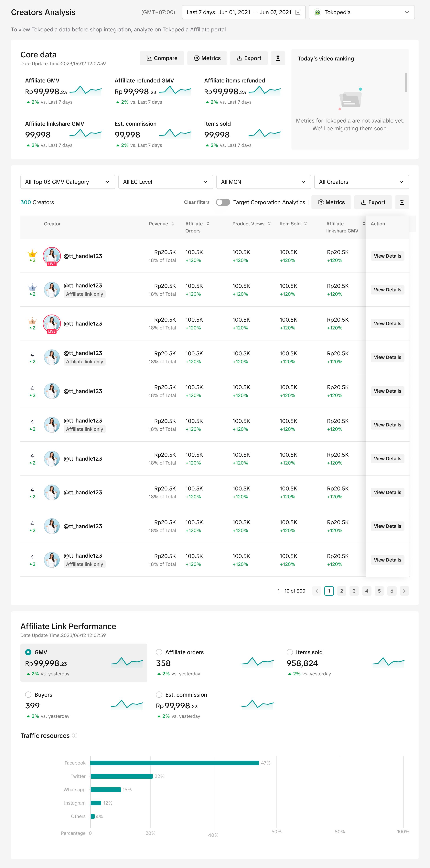
Task: Click the clipboard icon beside creators Export
Action: pyautogui.click(x=402, y=202)
